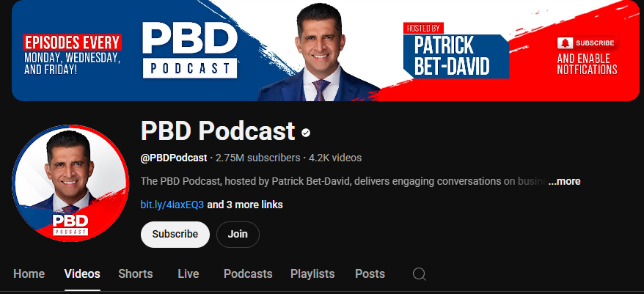The width and height of the screenshot is (644, 294).
Task: Click the PBD Podcast circular profile picture
Action: tap(70, 183)
